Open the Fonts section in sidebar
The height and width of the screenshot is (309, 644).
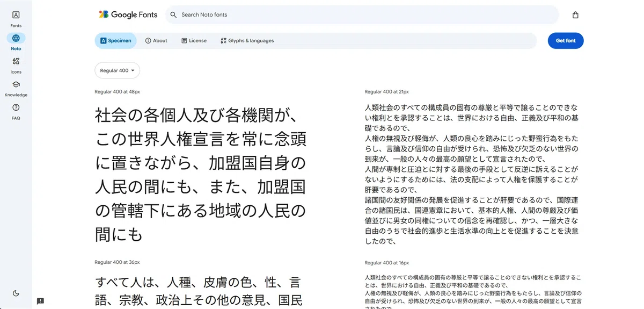(16, 19)
